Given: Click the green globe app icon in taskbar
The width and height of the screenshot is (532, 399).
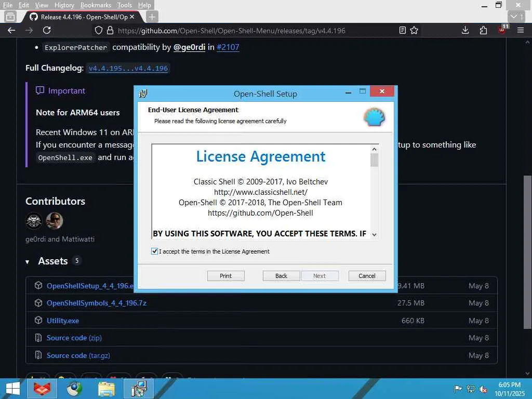Looking at the screenshot, I should (74, 389).
